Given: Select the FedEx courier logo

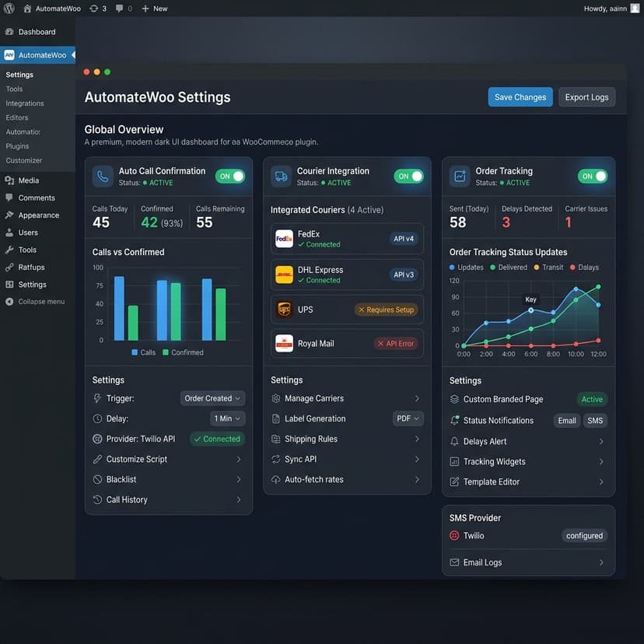Looking at the screenshot, I should (284, 239).
